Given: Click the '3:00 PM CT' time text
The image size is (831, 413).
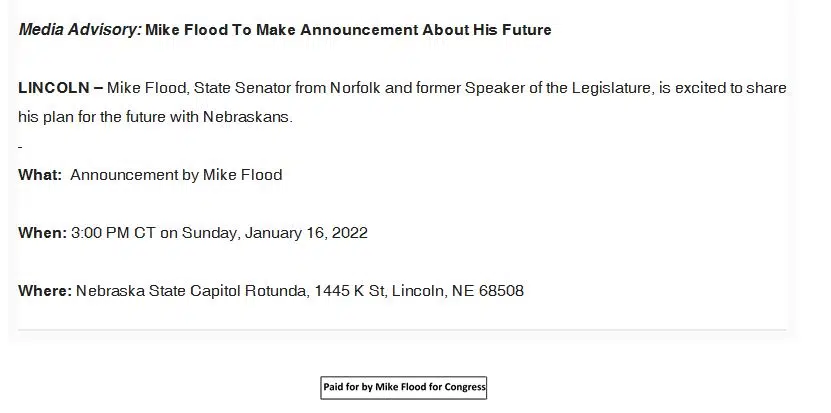Looking at the screenshot, I should 113,233.
